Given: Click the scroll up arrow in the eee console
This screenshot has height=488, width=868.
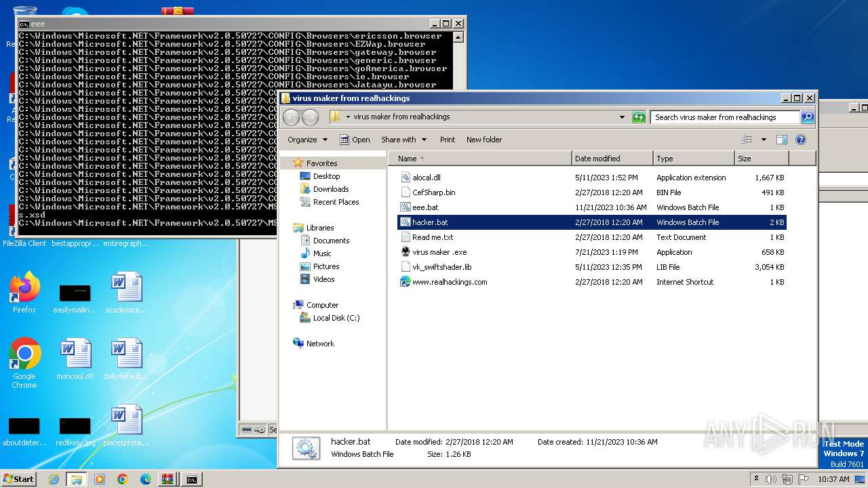Looking at the screenshot, I should [458, 37].
